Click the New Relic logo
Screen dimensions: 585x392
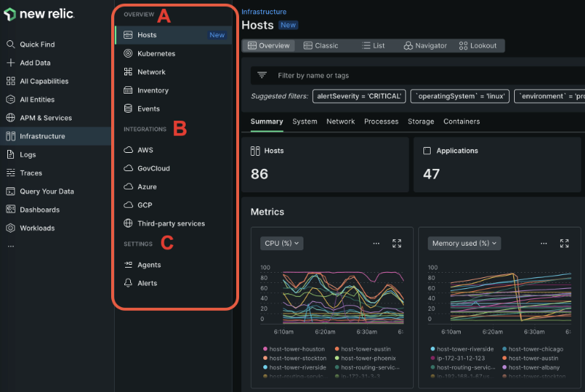click(x=39, y=14)
